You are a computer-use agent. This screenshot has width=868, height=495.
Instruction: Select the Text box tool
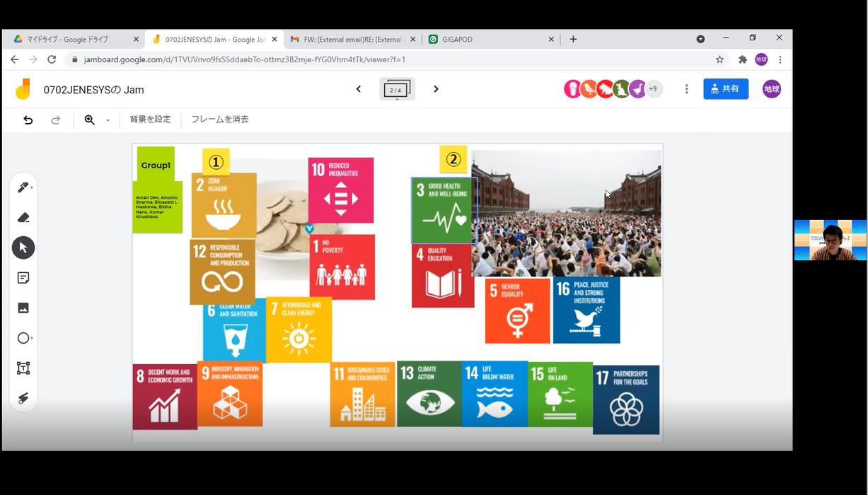click(23, 368)
